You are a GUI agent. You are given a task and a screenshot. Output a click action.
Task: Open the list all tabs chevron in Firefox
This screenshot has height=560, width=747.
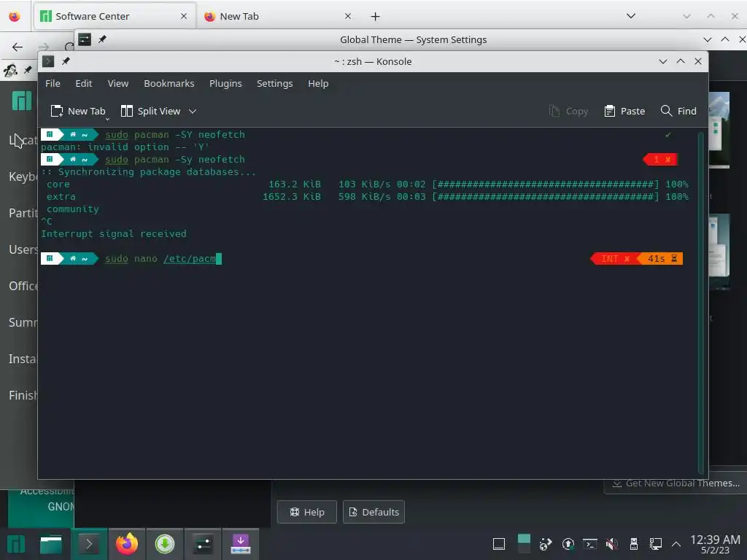631,16
